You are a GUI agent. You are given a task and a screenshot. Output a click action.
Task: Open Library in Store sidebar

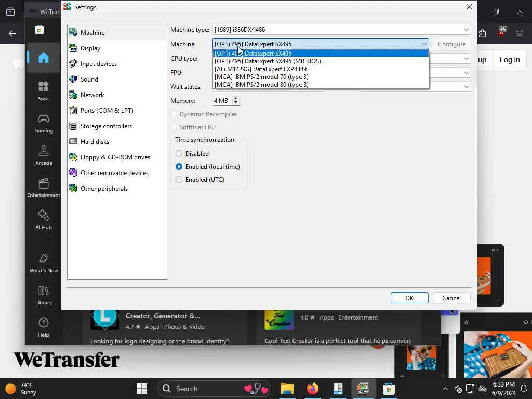[x=44, y=295]
